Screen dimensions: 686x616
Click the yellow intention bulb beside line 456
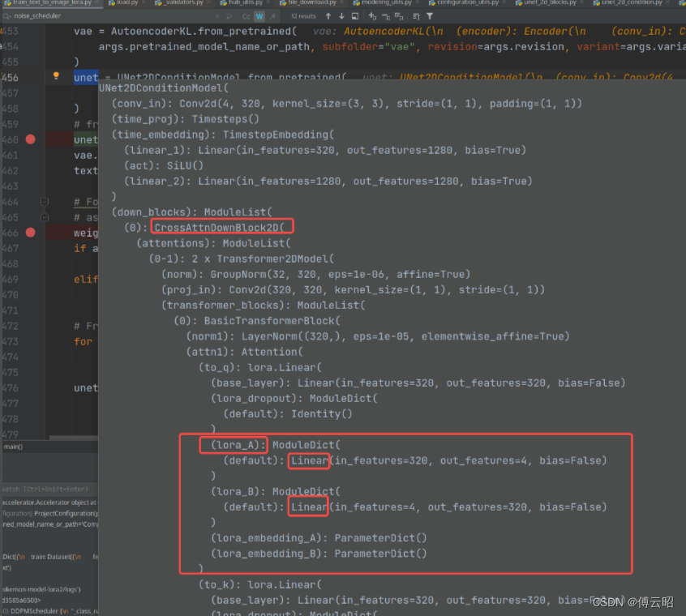(x=55, y=76)
